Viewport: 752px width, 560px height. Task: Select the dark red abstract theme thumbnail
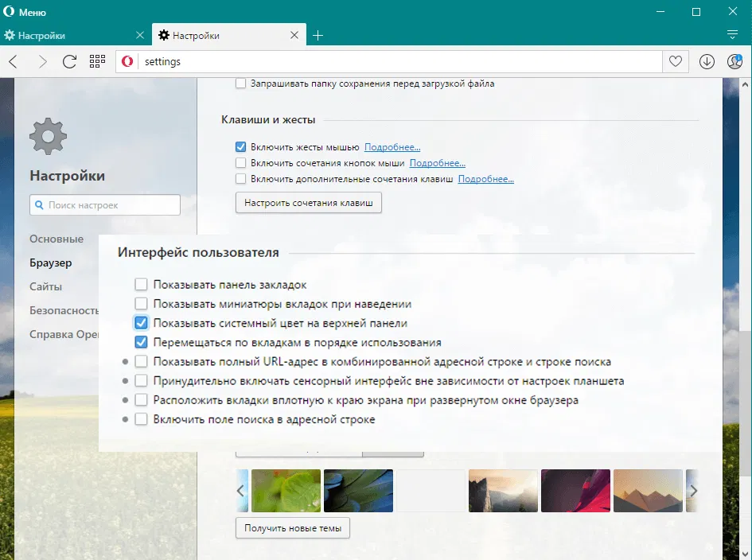(x=575, y=491)
